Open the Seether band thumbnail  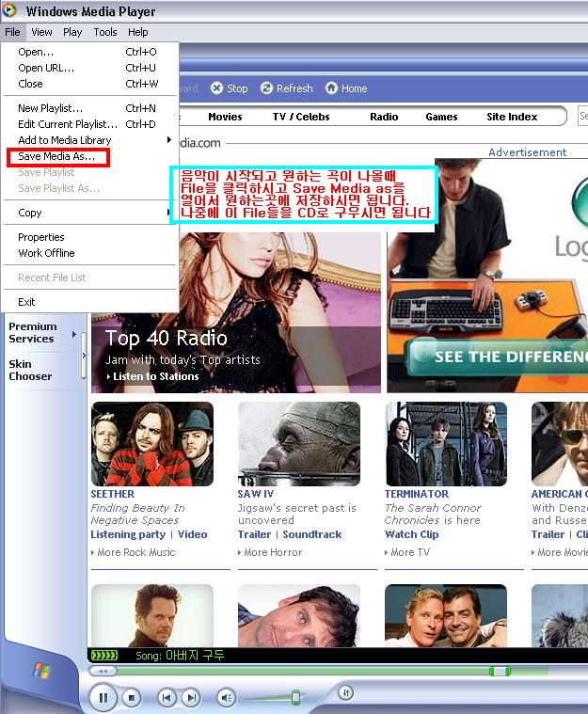pyautogui.click(x=151, y=444)
